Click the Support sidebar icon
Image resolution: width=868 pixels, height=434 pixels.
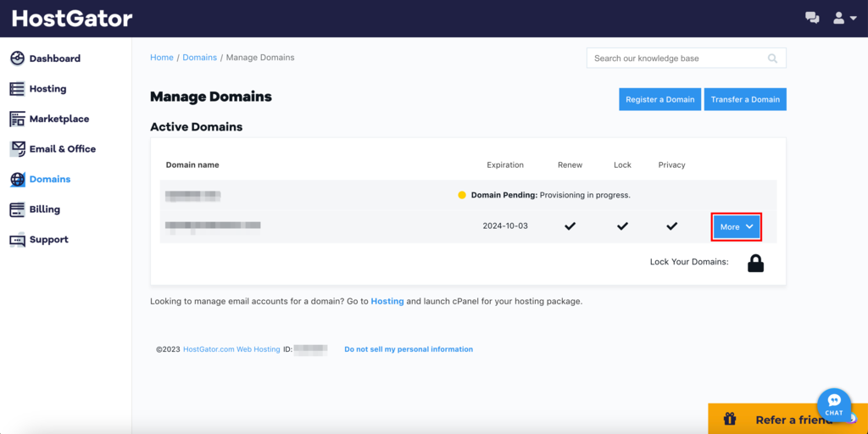17,240
